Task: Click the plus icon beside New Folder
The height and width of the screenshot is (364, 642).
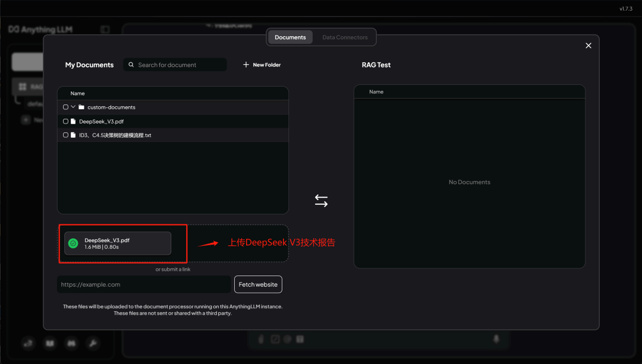Action: [x=246, y=65]
